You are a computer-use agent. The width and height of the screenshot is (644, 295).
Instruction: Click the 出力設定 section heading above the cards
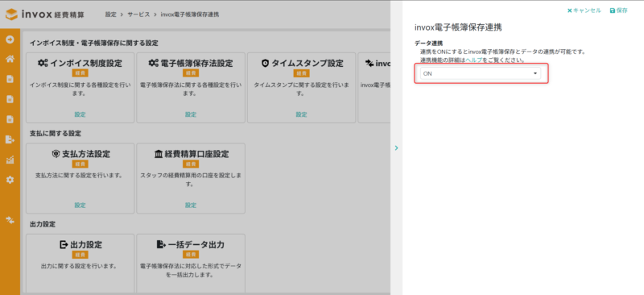43,224
